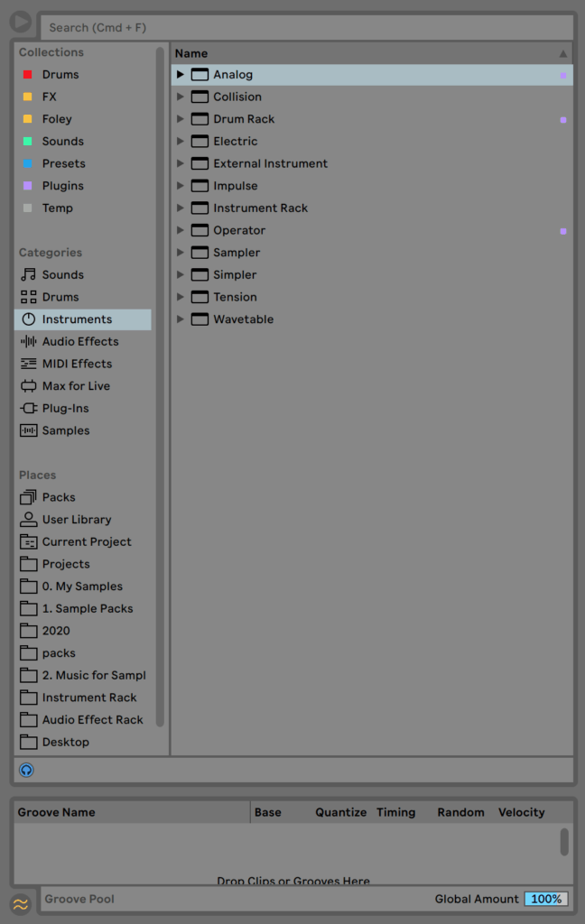Expand the External Instrument folder
The image size is (585, 924).
pos(181,164)
